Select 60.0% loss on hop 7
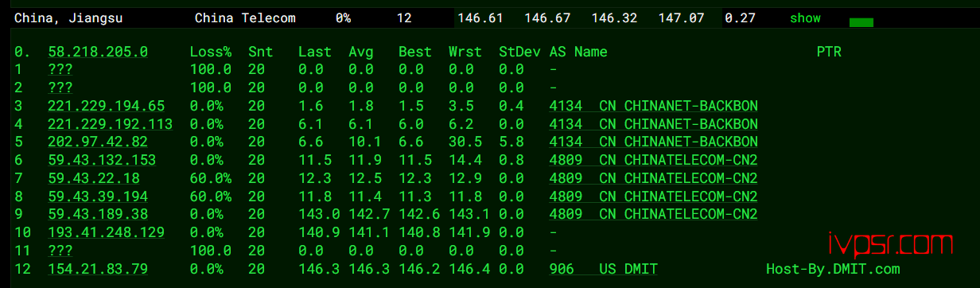 coord(211,178)
